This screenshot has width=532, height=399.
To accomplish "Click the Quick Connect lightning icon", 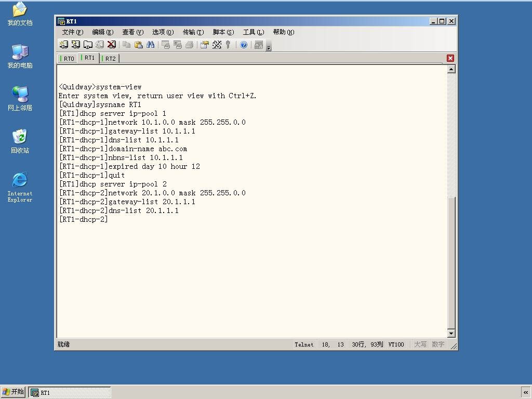I will pyautogui.click(x=76, y=45).
